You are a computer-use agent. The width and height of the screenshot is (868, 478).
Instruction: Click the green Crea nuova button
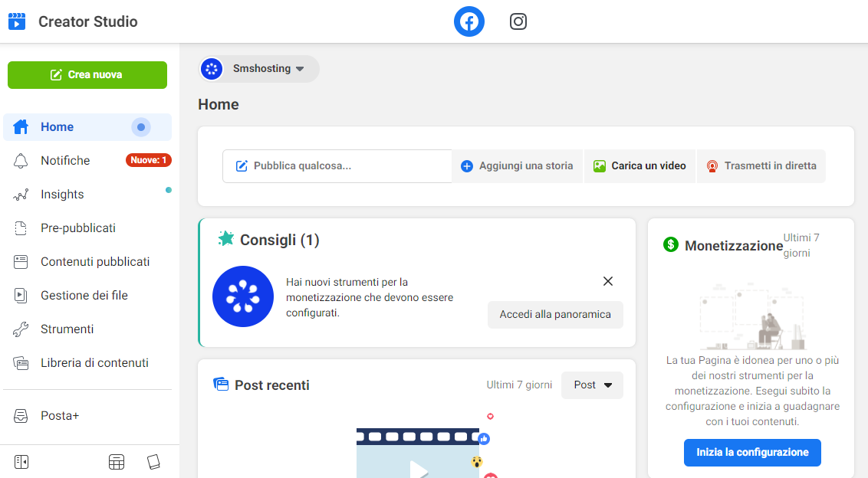pos(87,75)
